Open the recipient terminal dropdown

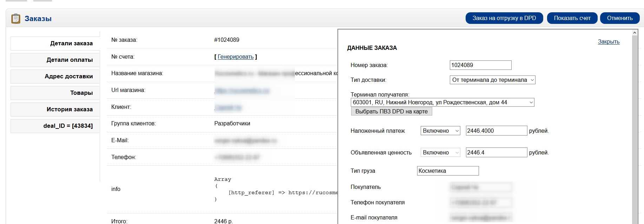442,103
